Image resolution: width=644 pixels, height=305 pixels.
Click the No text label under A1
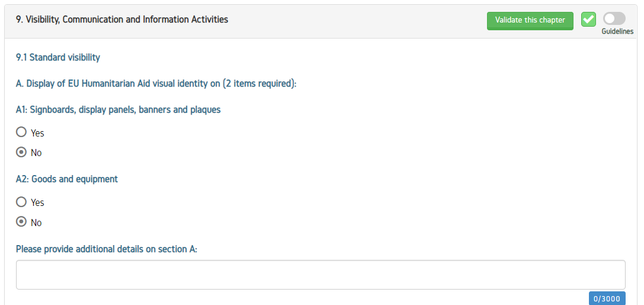(x=36, y=153)
